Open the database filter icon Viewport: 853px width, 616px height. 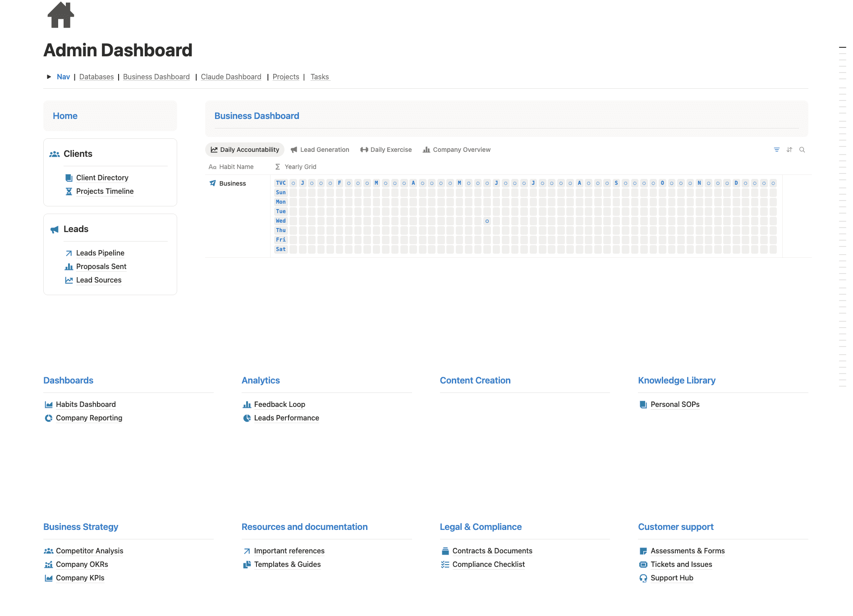[776, 150]
